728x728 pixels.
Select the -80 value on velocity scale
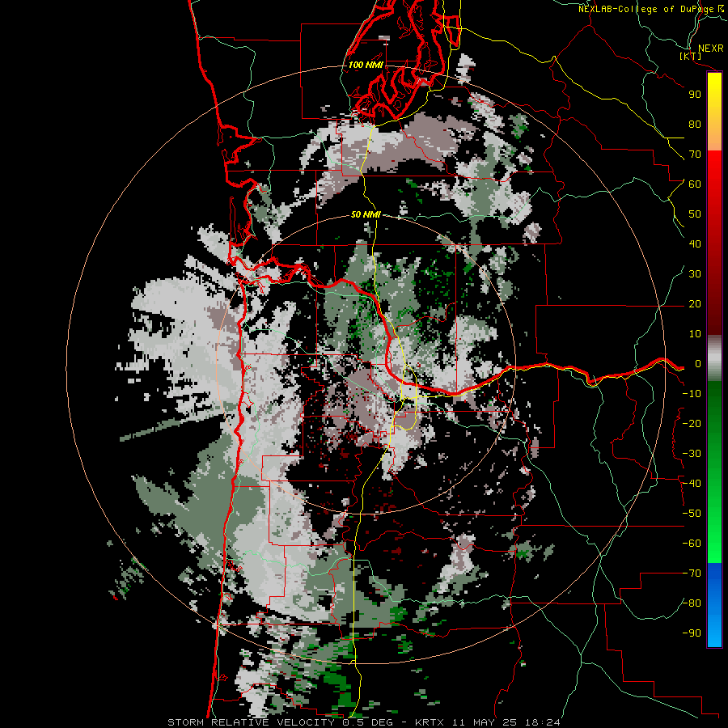692,603
